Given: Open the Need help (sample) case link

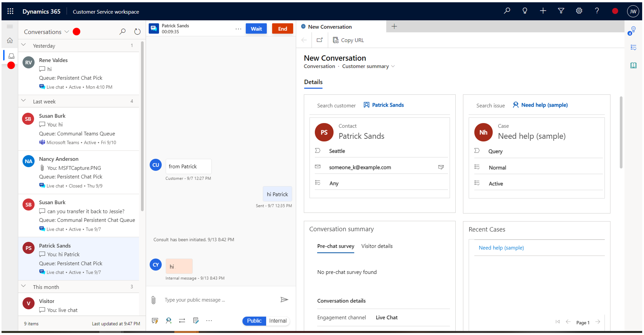Looking at the screenshot, I should click(501, 247).
